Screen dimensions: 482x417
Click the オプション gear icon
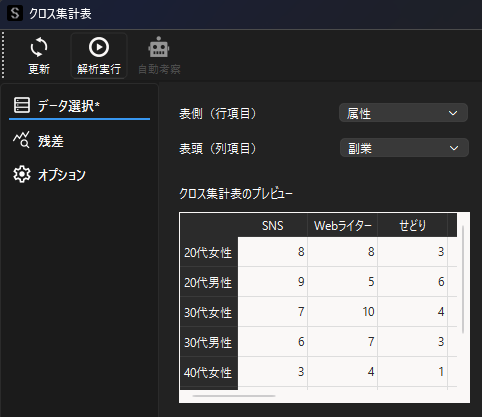tap(22, 174)
